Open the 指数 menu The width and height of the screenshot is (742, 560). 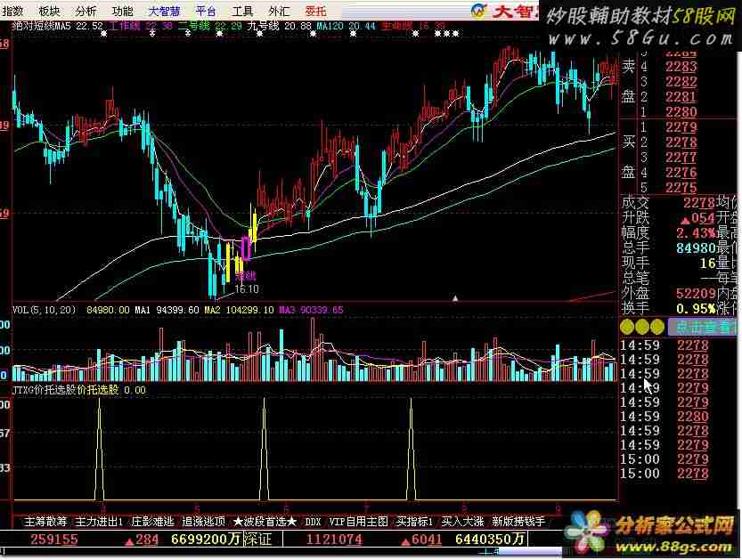pyautogui.click(x=12, y=11)
